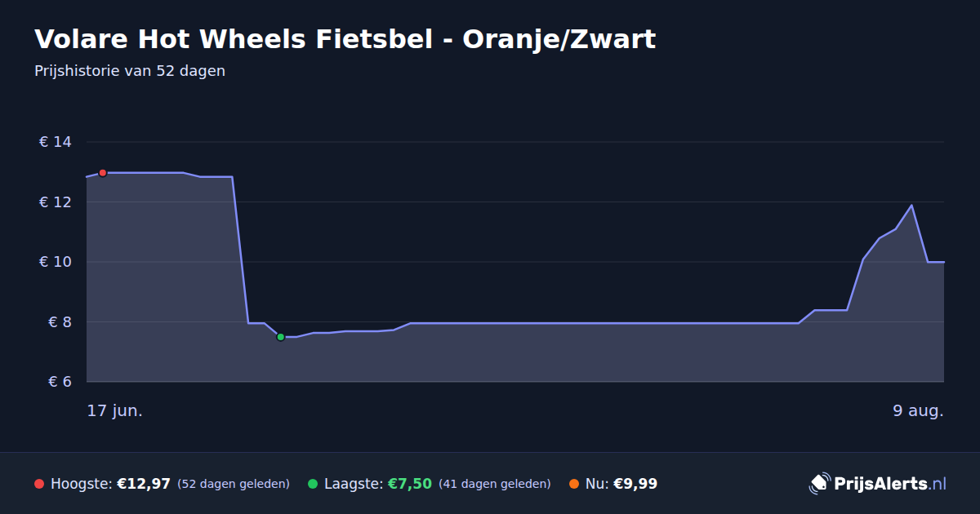The height and width of the screenshot is (514, 980).
Task: Select the € 12 axis label
Action: [x=56, y=202]
